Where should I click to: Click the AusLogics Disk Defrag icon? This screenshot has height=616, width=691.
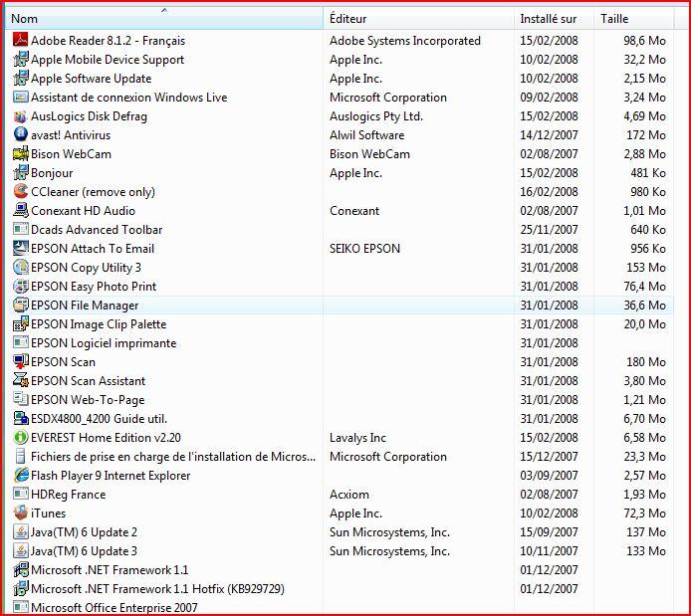coord(20,115)
